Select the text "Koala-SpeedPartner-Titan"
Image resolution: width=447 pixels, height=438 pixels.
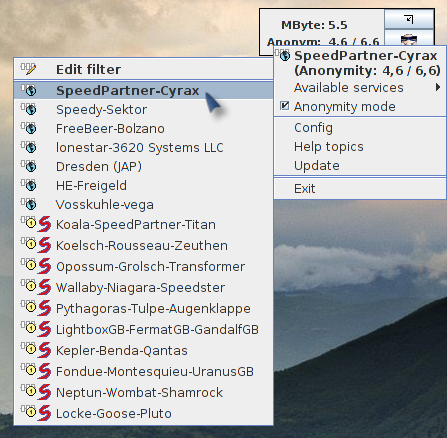[136, 225]
